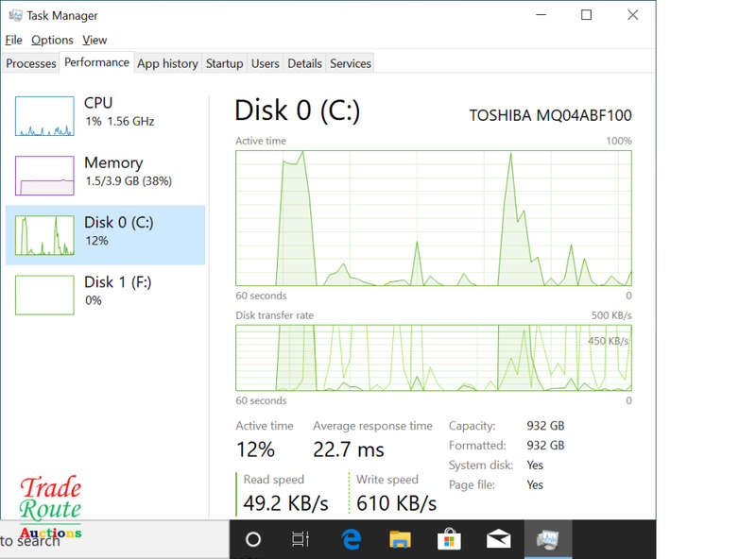
Task: Click the CPU mini graph thumbnail
Action: [44, 115]
